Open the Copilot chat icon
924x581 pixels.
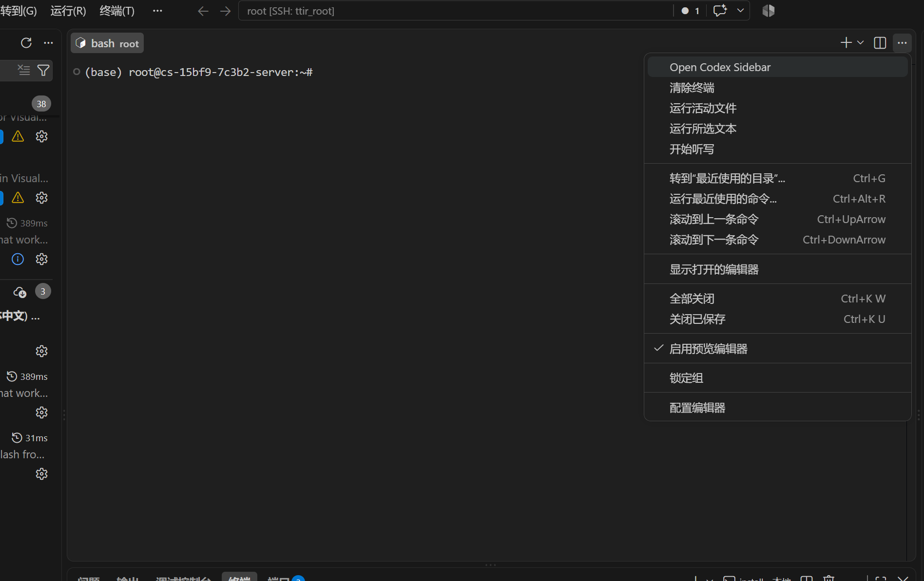click(720, 11)
